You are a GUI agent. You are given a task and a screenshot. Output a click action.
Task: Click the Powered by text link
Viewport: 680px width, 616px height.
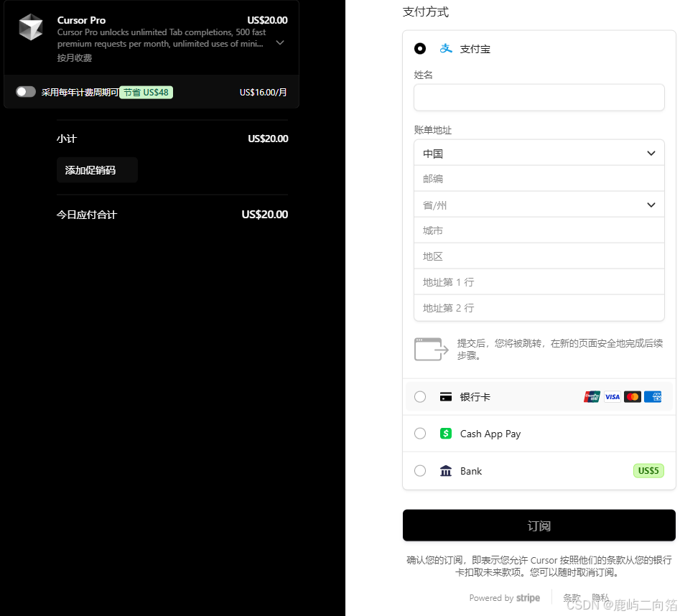491,598
